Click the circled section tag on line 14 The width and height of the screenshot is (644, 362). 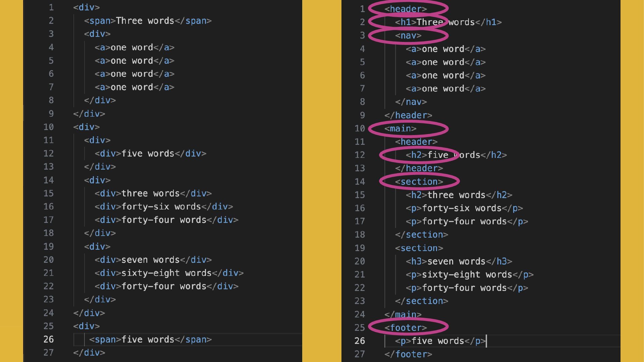pyautogui.click(x=419, y=182)
